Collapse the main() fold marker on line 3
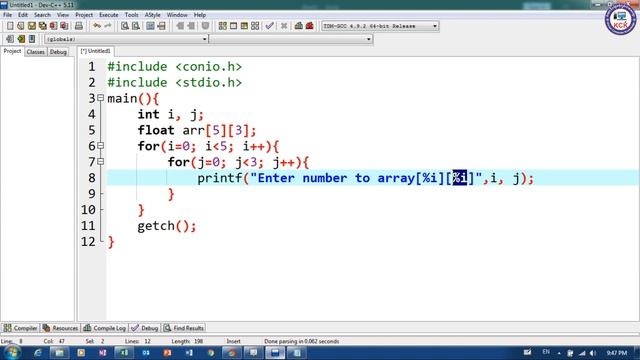 tap(100, 98)
